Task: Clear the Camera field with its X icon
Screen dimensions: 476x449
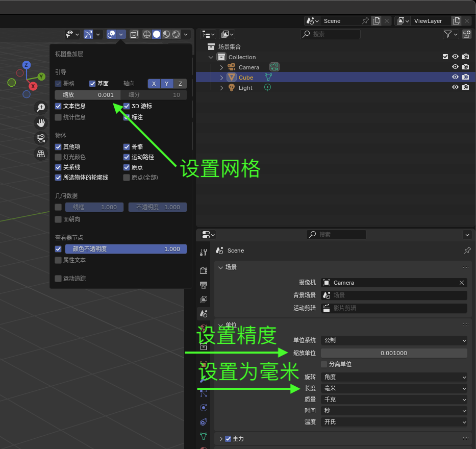Action: 461,283
